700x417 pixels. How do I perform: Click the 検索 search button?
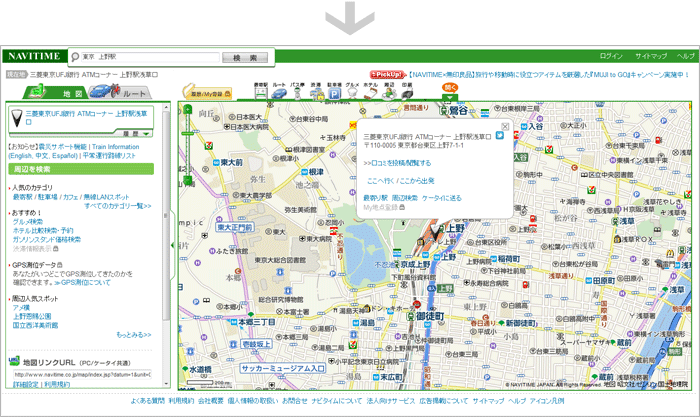pyautogui.click(x=245, y=58)
